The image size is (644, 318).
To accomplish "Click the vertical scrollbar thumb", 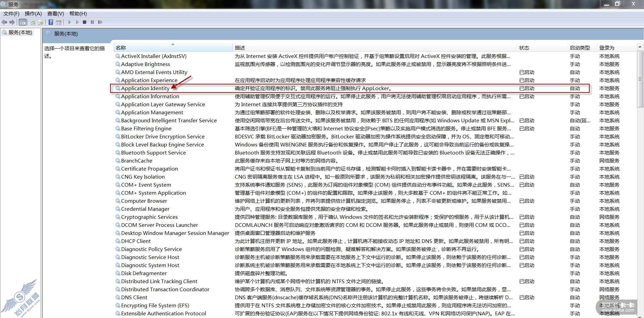I will coord(640,79).
